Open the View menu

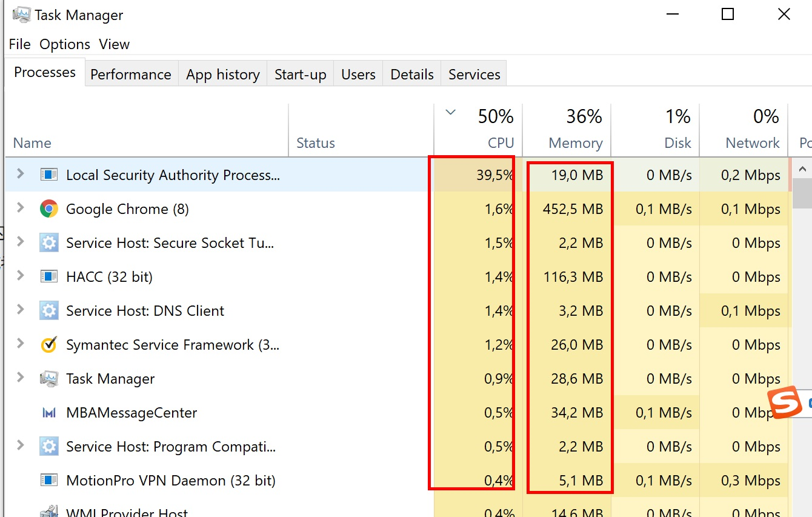click(114, 44)
